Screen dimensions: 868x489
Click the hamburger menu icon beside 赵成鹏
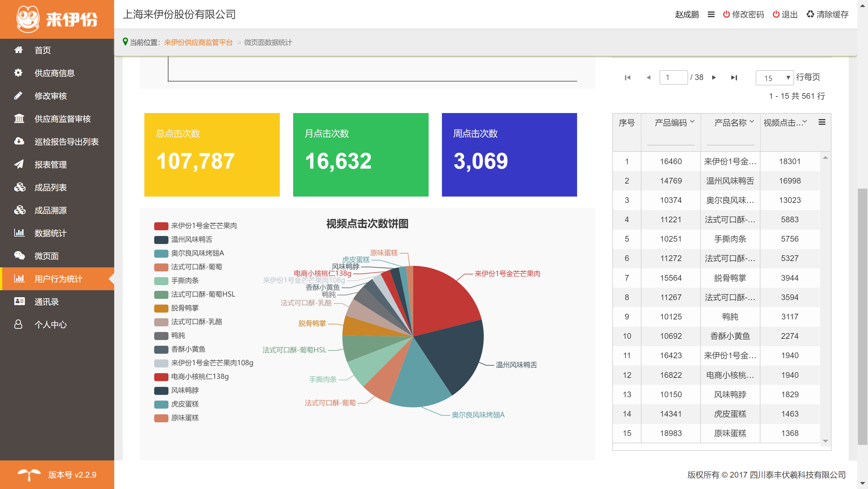point(711,15)
